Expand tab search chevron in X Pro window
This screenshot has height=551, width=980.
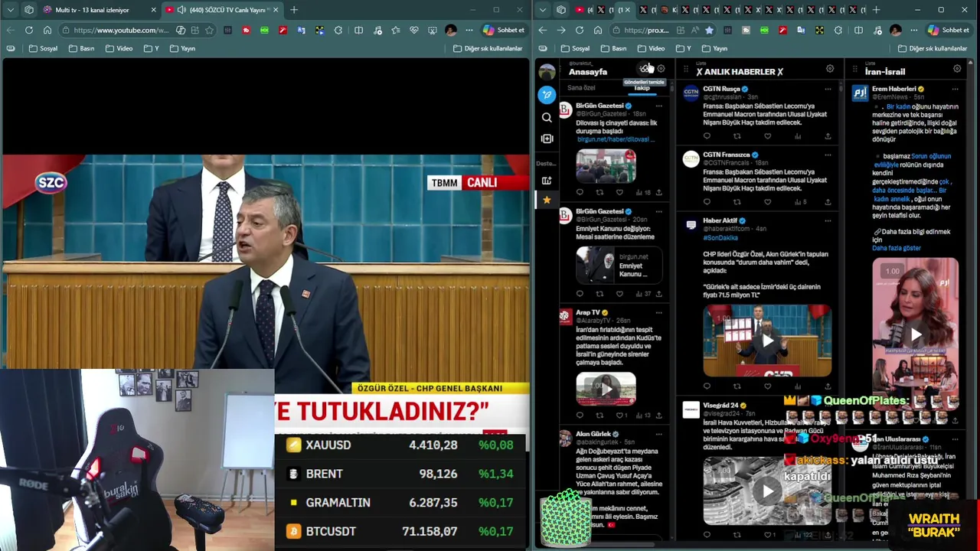[x=544, y=10]
